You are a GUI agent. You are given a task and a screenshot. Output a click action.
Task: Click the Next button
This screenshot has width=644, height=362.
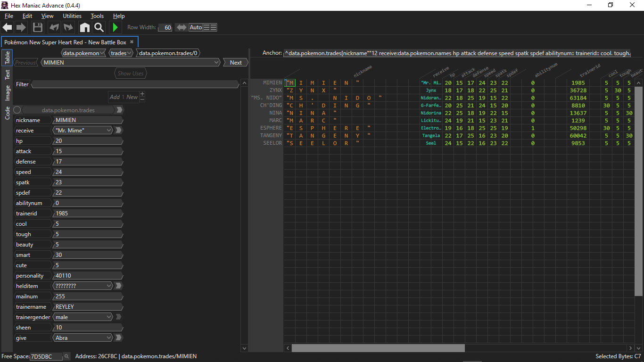(x=236, y=63)
